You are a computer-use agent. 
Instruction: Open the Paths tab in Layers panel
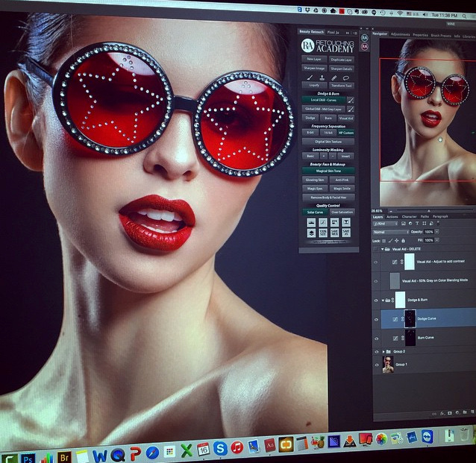(424, 216)
